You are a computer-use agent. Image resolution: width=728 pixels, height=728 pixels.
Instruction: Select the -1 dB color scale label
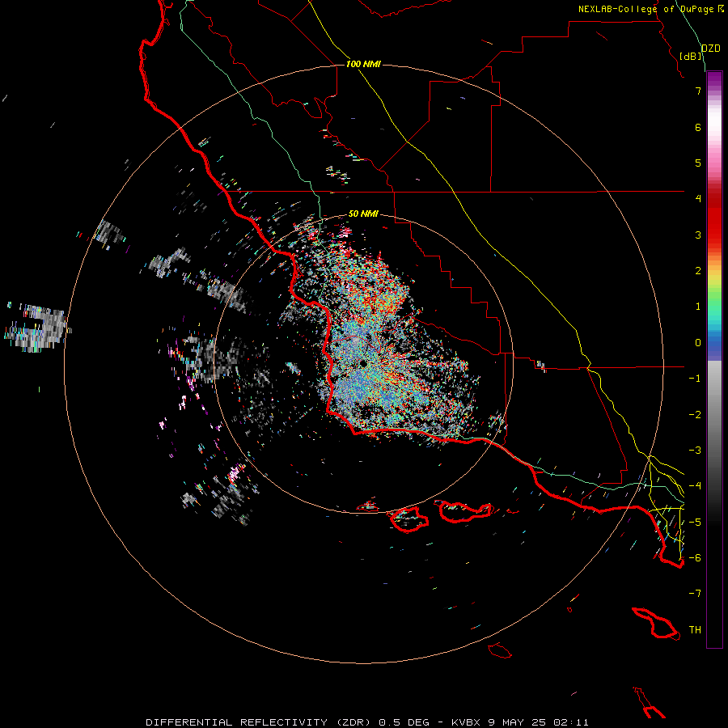(x=695, y=379)
